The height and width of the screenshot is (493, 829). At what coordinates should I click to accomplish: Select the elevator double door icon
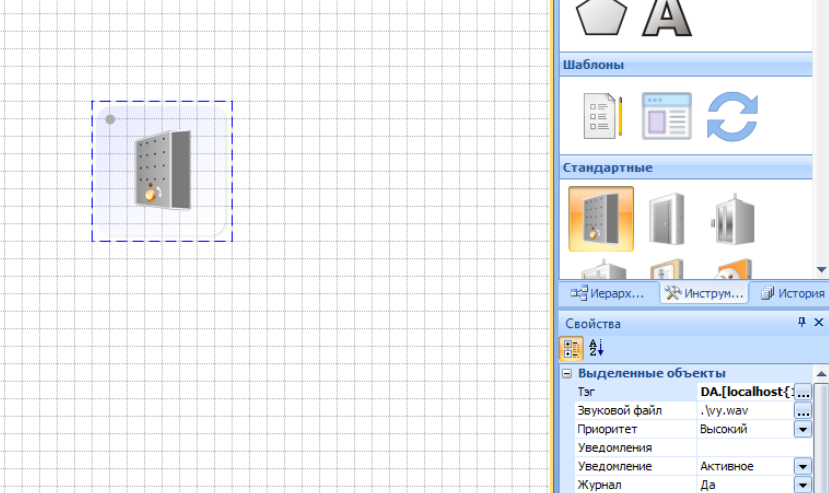(732, 218)
